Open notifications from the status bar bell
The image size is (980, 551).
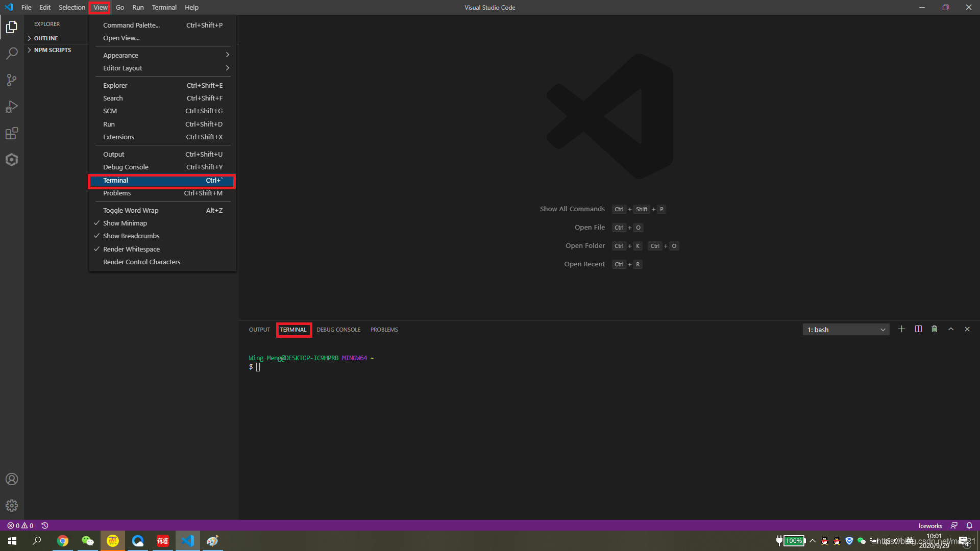coord(969,525)
